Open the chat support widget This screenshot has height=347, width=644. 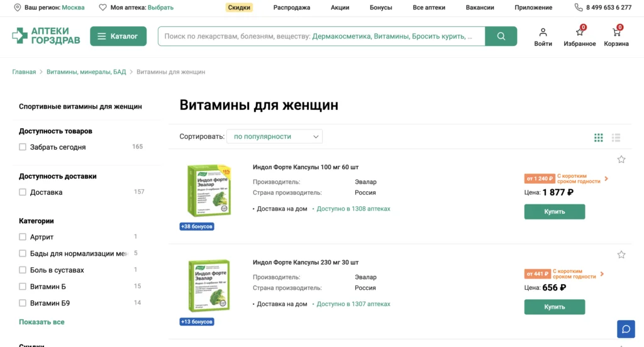pos(626,329)
